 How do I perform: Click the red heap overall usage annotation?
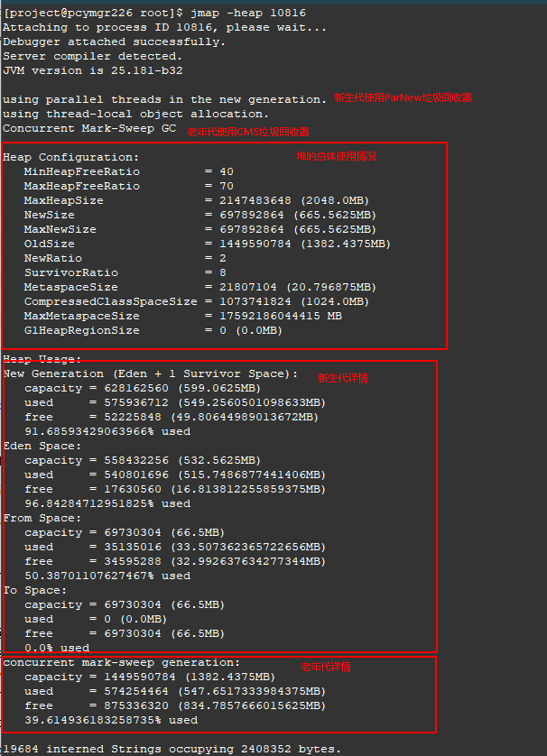337,156
